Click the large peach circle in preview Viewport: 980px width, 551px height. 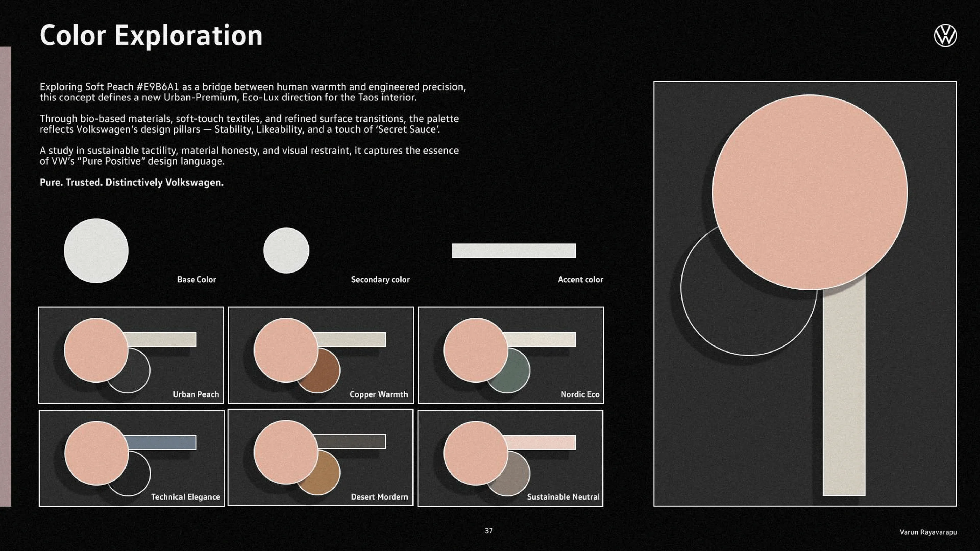pyautogui.click(x=810, y=192)
